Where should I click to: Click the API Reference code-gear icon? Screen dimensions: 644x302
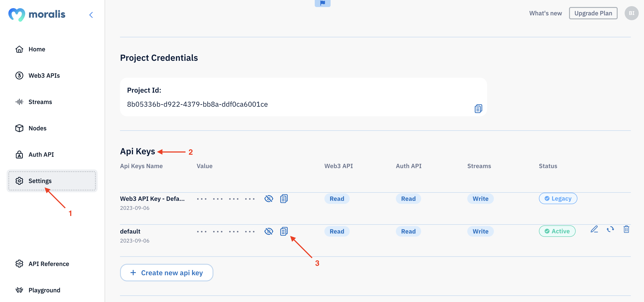pos(19,264)
